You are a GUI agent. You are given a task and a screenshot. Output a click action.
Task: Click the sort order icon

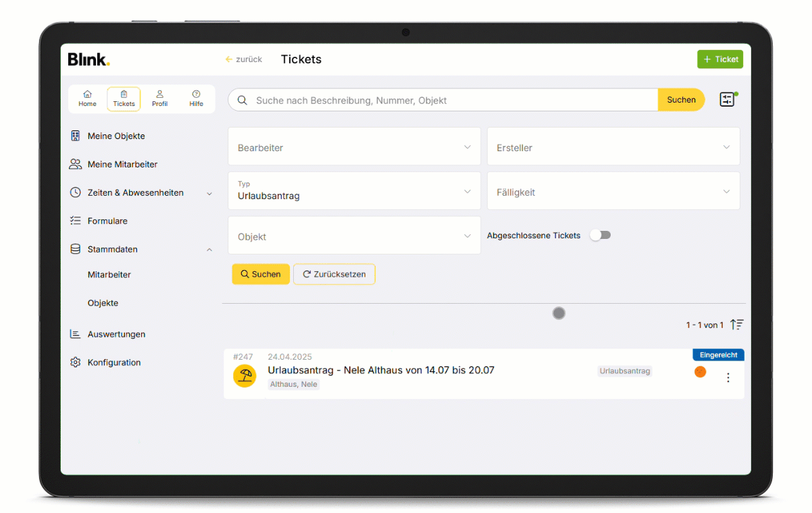[736, 325]
